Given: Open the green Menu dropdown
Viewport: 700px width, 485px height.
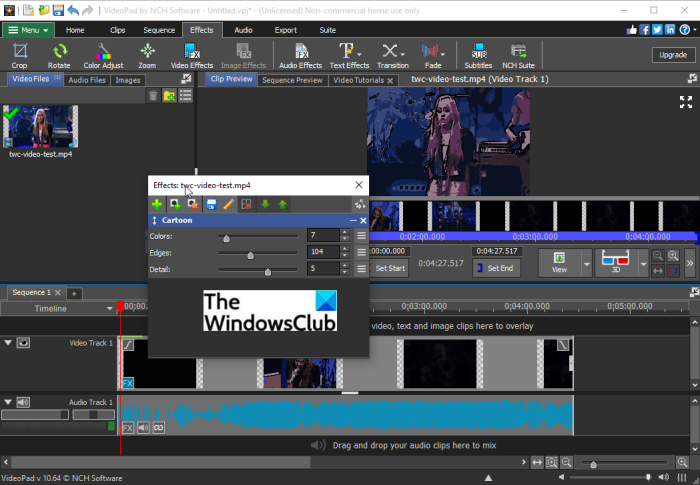Looking at the screenshot, I should click(x=30, y=30).
